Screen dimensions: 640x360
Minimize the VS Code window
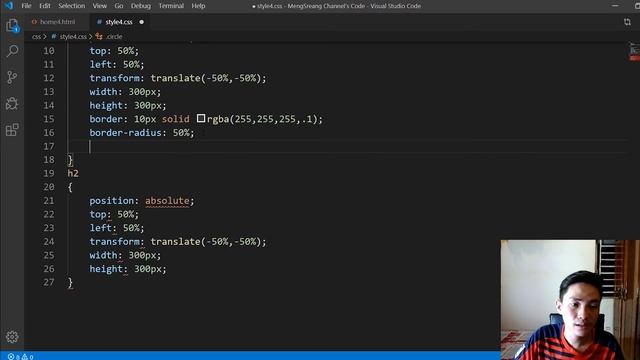tap(615, 6)
